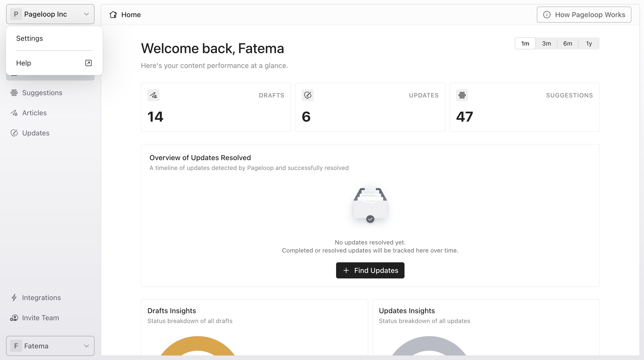The image size is (644, 360).
Task: Click the Suggestions flower icon in sidebar
Action: (x=14, y=93)
